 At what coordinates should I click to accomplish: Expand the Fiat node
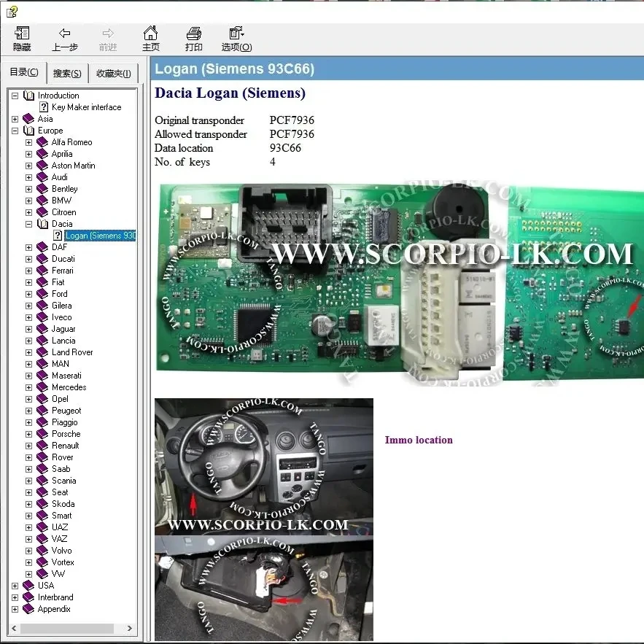pyautogui.click(x=28, y=282)
